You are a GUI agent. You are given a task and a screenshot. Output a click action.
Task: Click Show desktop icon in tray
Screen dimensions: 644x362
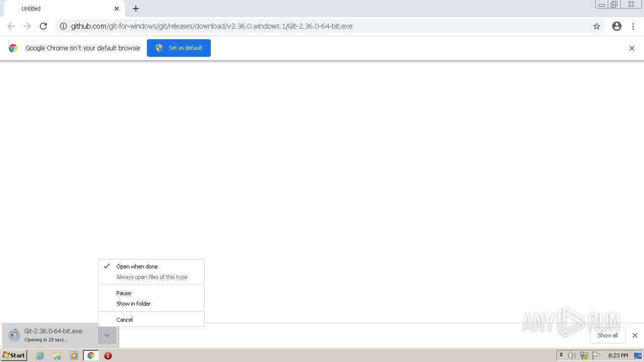point(638,355)
